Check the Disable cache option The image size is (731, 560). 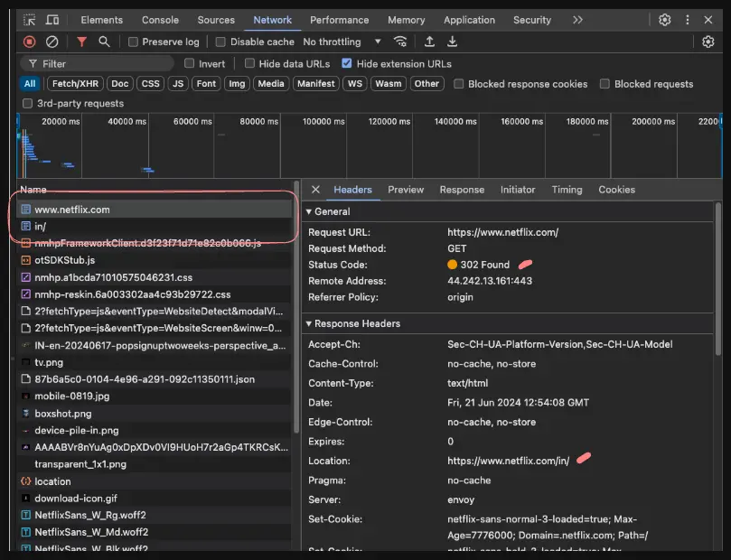coord(220,42)
